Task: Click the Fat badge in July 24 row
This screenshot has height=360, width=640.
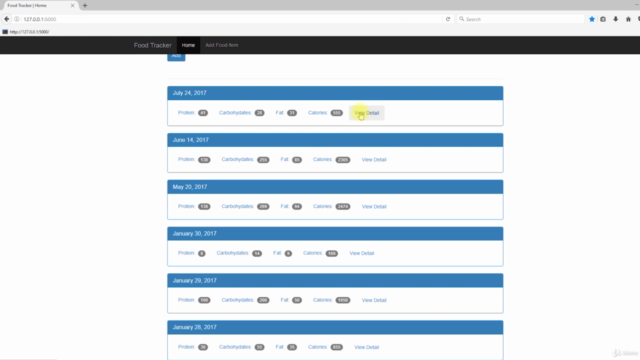Action: pos(292,113)
